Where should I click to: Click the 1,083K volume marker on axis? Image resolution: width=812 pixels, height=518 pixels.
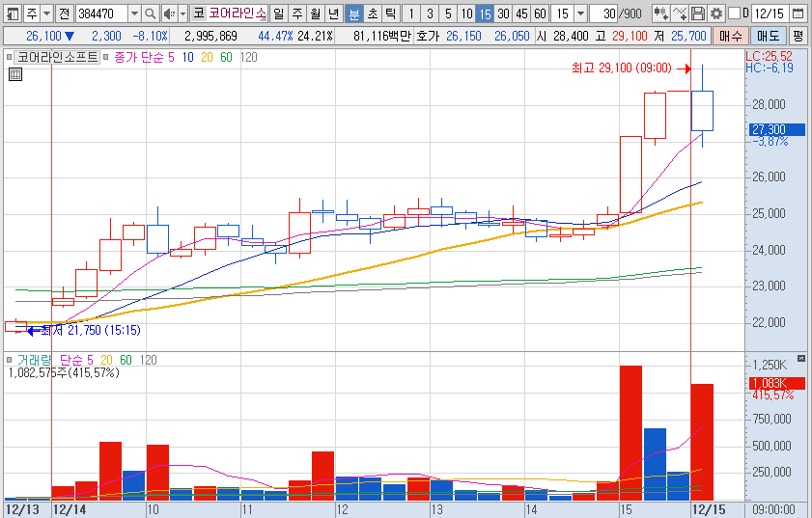[x=777, y=384]
